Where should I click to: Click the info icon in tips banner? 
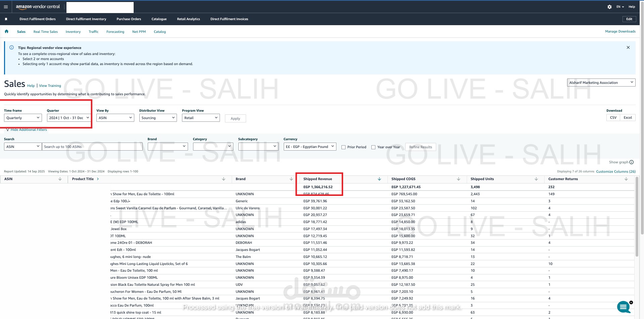pos(11,48)
